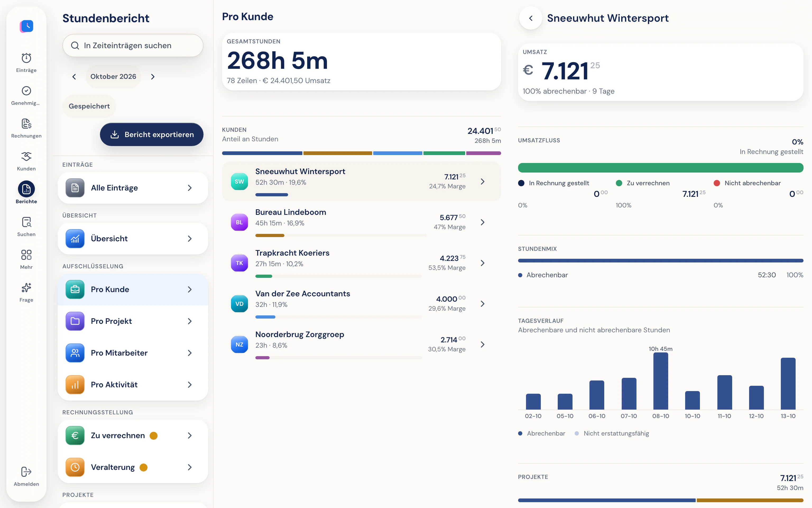Click the TK client avatar badge

tap(239, 263)
